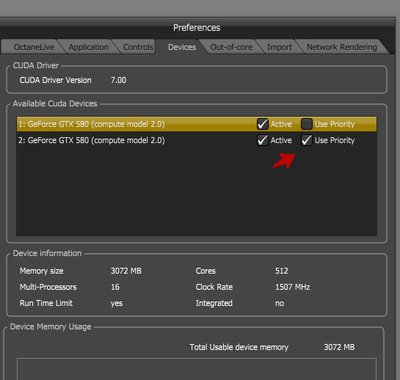Select device 1: GeForce GTX 580 row
This screenshot has width=400, height=380.
tap(197, 124)
